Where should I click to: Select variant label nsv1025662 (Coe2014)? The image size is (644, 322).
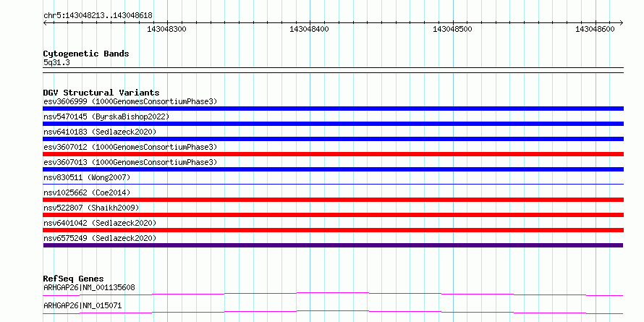pos(87,192)
